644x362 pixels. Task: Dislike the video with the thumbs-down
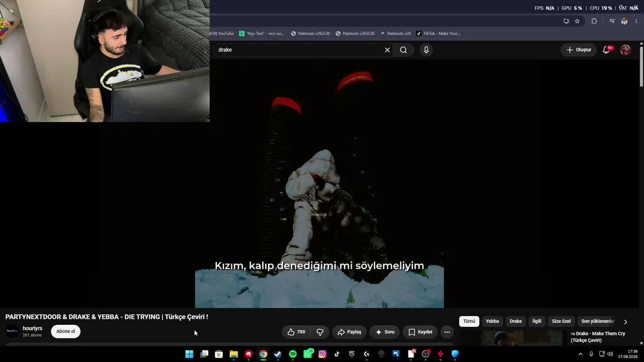[320, 332]
